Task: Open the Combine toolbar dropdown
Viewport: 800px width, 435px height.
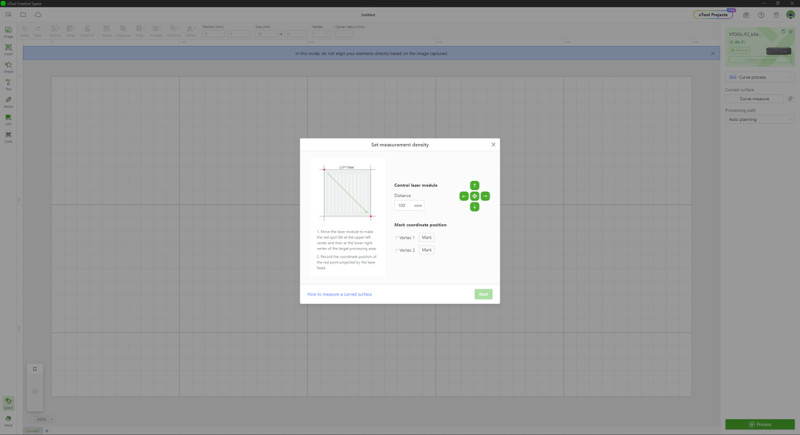Action: coord(173,31)
